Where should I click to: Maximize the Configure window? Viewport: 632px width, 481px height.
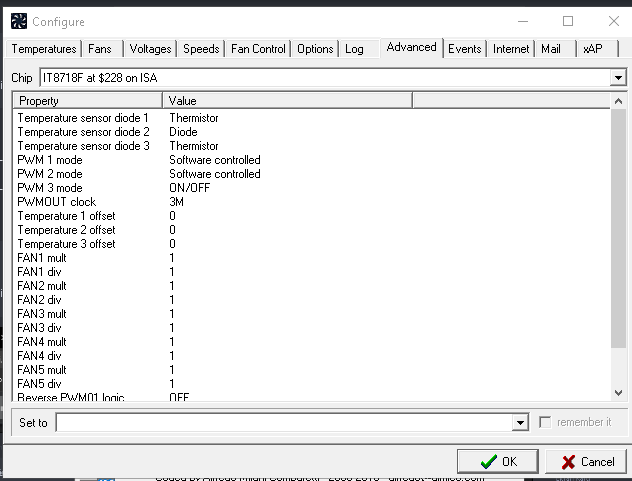[x=568, y=21]
